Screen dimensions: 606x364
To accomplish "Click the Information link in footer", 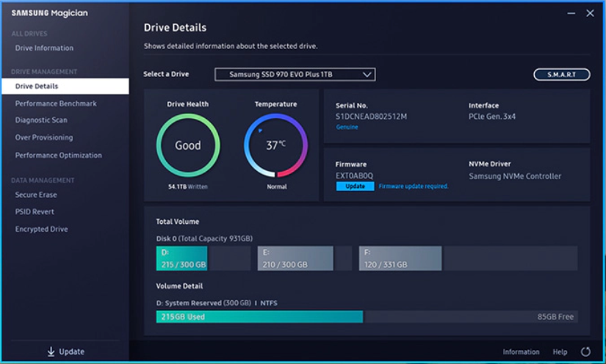I will click(x=521, y=352).
